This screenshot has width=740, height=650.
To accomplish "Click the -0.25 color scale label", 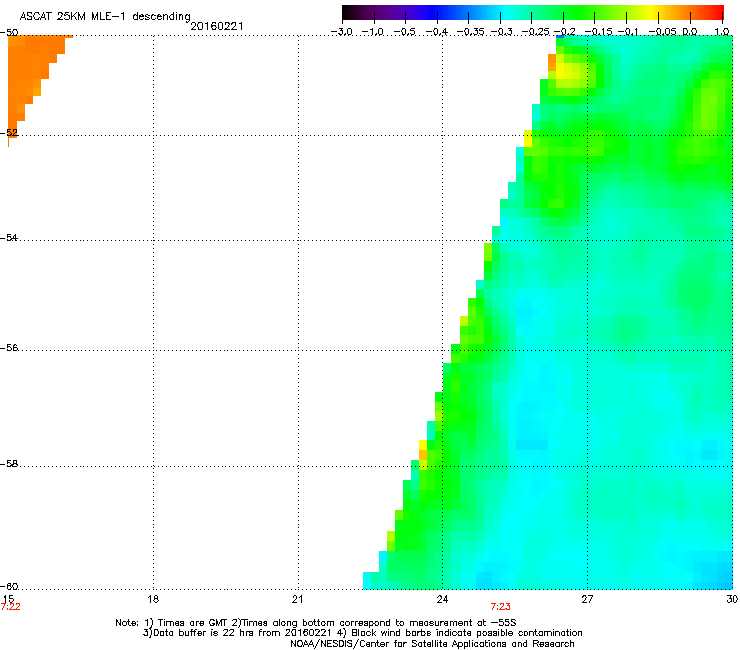I will tap(535, 32).
